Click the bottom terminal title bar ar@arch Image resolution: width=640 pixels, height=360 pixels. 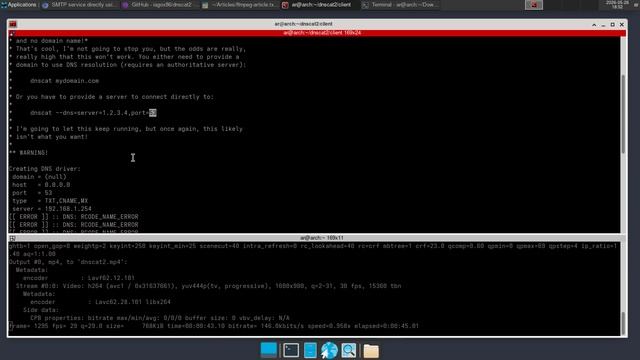[x=321, y=238]
